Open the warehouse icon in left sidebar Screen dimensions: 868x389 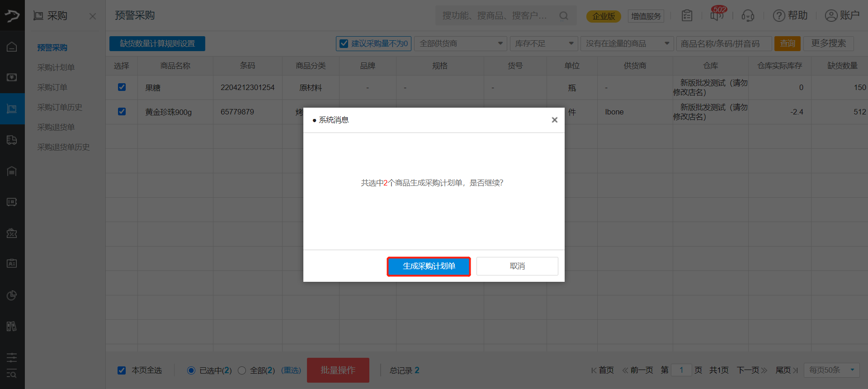tap(12, 171)
